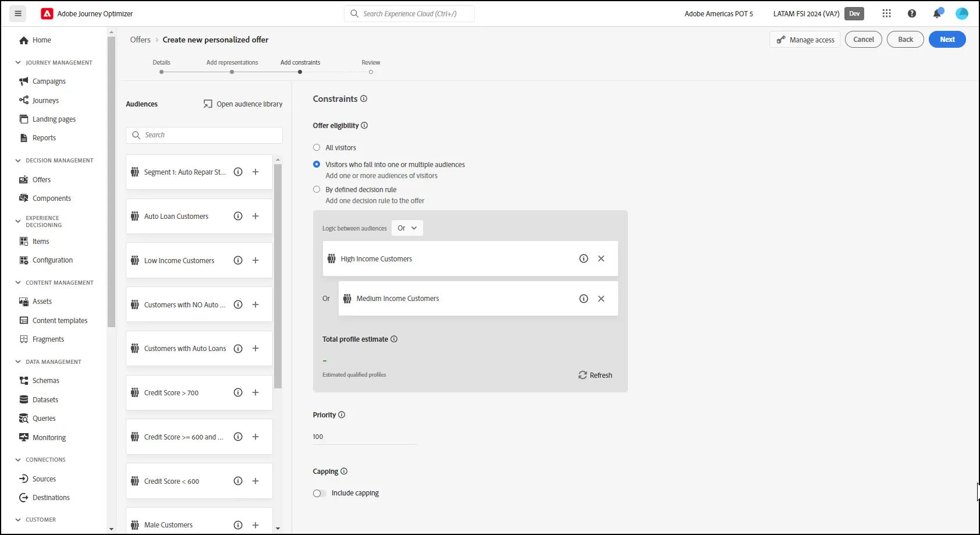Open the Or logic dropdown
The image size is (980, 535).
point(407,228)
